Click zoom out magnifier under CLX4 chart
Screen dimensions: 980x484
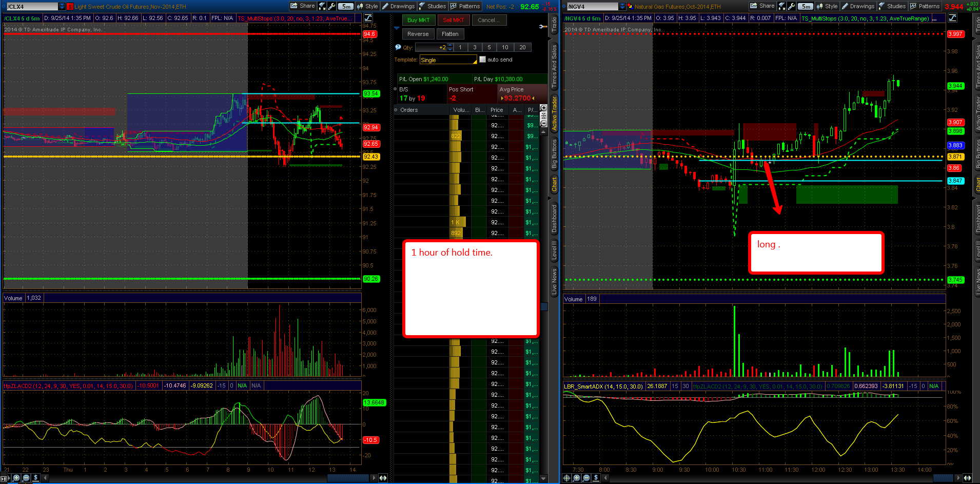pos(26,478)
